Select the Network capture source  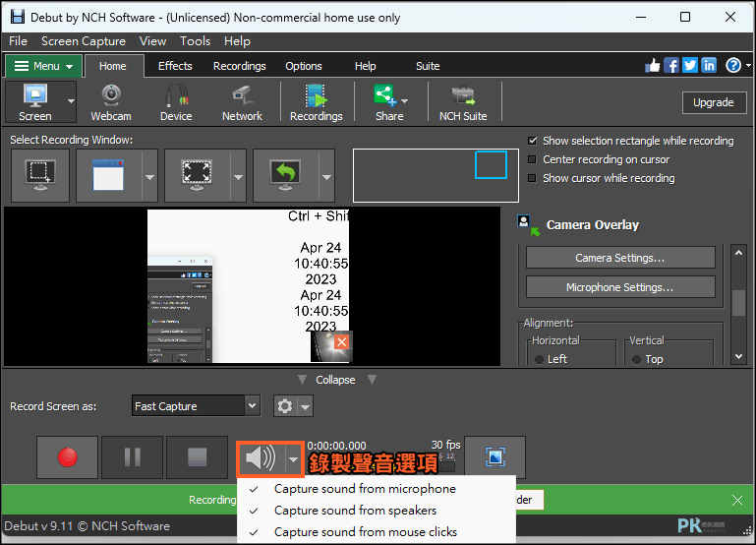[242, 101]
